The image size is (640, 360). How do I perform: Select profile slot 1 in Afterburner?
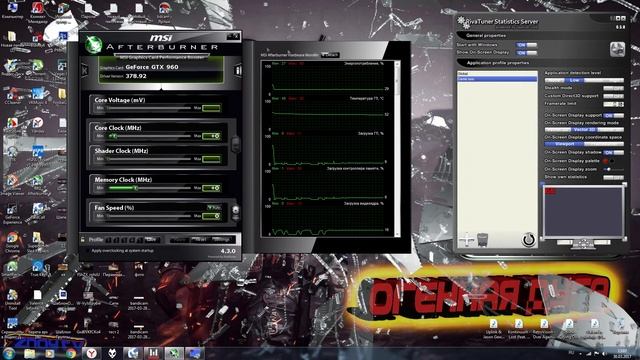coord(109,240)
